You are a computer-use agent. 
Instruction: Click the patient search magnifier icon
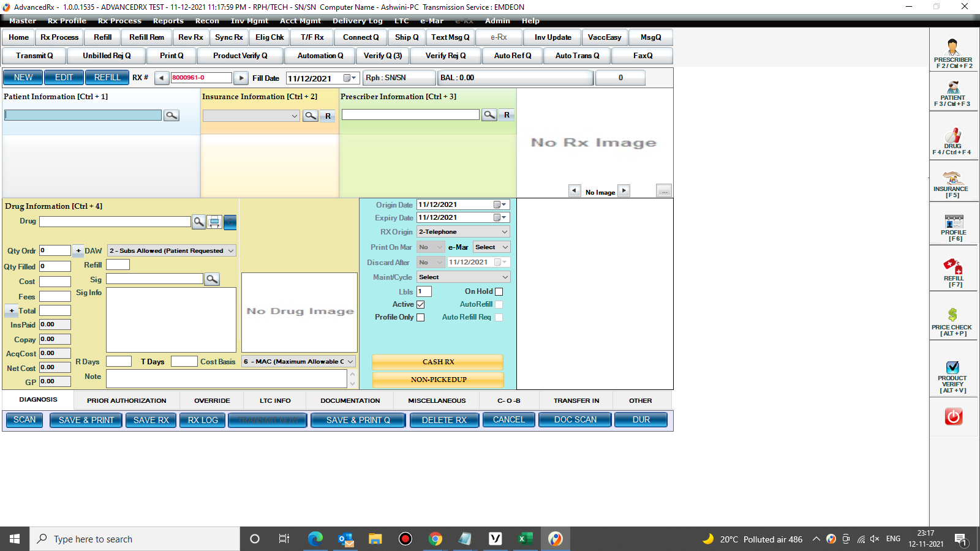171,115
